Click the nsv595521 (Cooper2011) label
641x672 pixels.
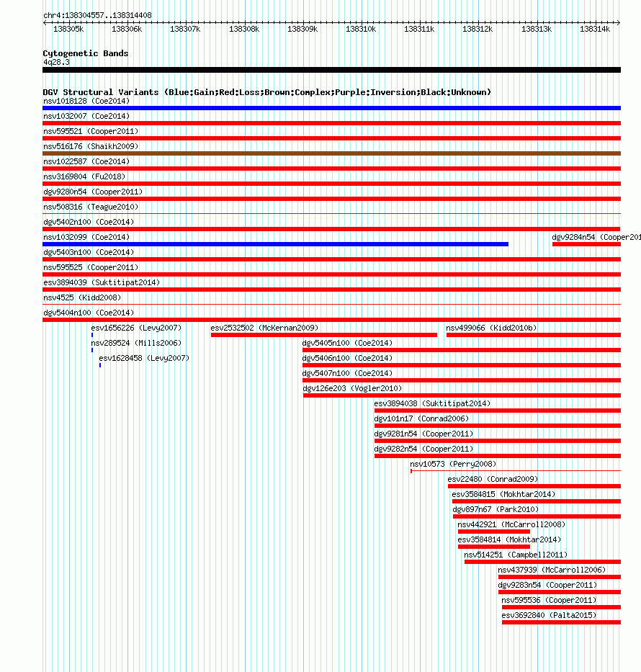pyautogui.click(x=91, y=131)
